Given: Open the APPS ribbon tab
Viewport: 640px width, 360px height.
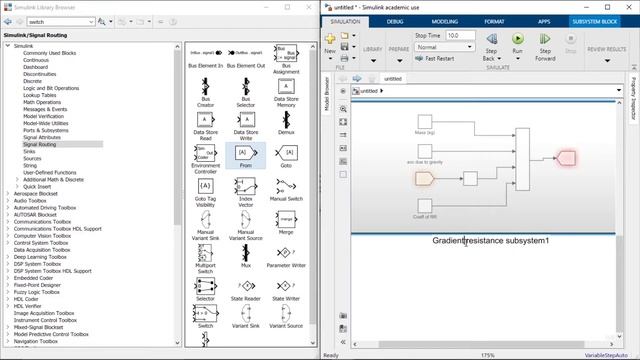Looking at the screenshot, I should 544,22.
